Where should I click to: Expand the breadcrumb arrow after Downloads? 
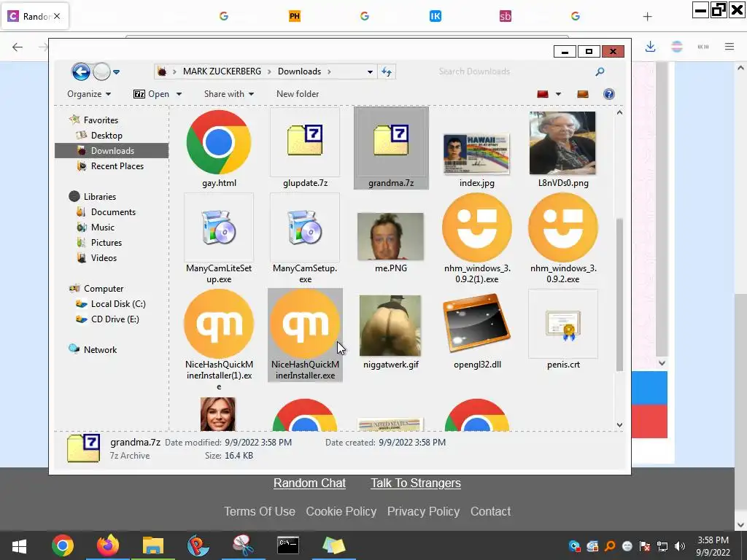(329, 72)
